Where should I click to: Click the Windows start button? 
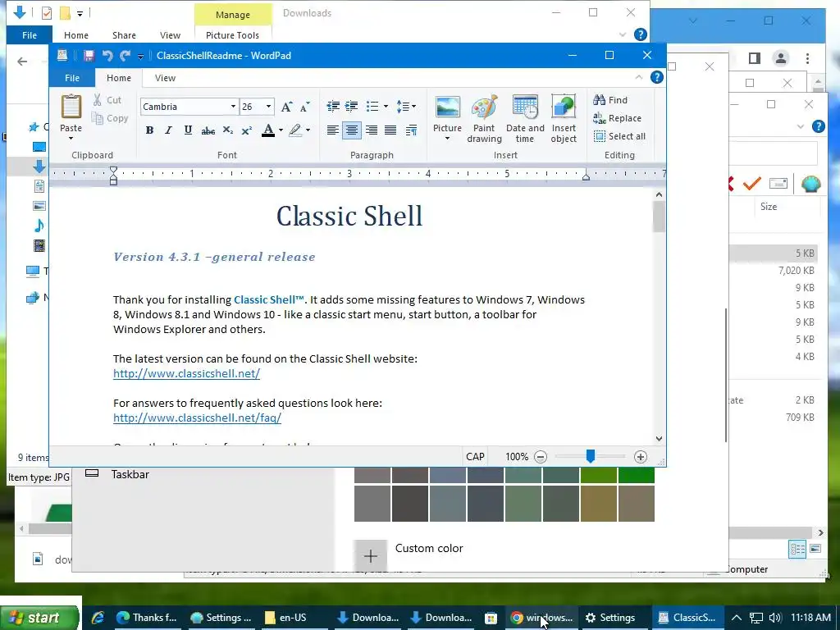pos(39,618)
